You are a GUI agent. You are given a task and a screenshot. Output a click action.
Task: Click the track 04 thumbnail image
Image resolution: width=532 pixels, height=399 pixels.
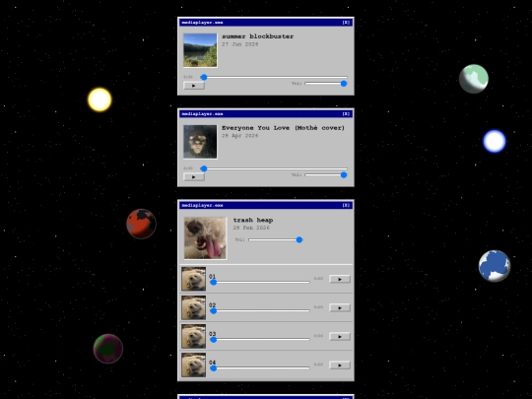[193, 366]
